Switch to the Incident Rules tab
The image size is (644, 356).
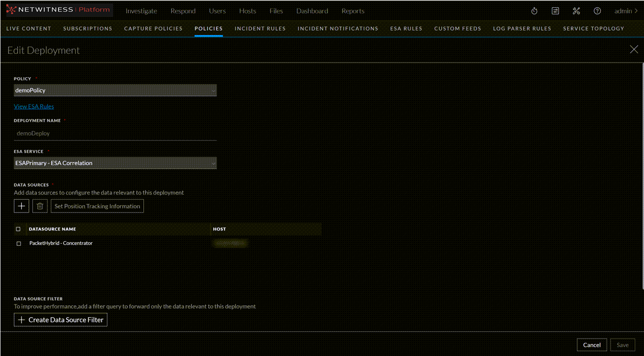pyautogui.click(x=260, y=28)
